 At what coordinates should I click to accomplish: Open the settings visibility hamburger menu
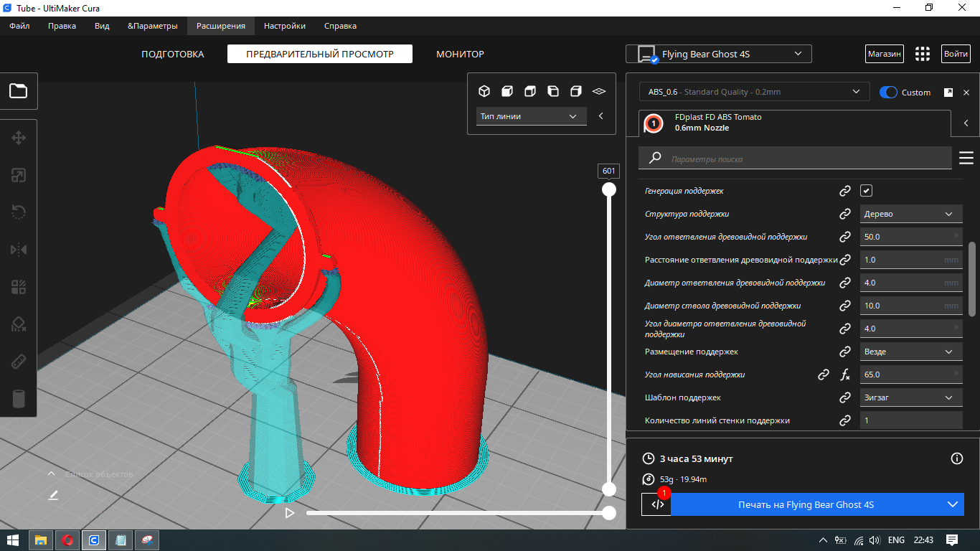pos(966,158)
